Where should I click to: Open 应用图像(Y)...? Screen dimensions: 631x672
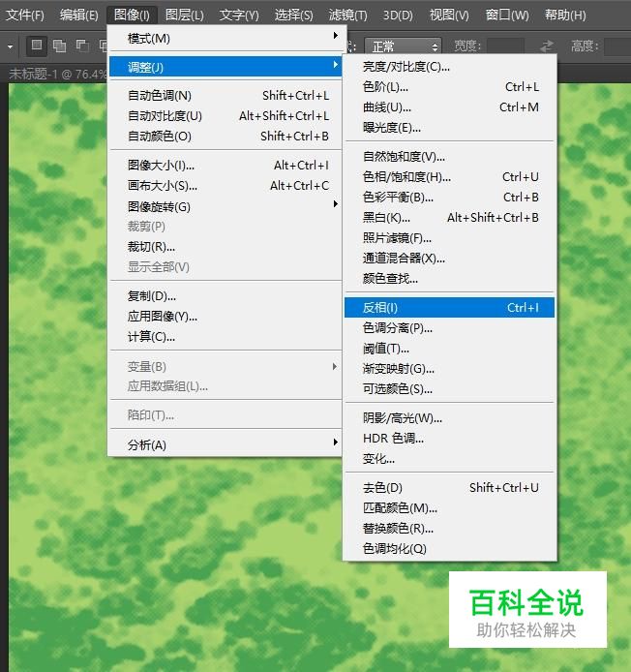(x=225, y=317)
